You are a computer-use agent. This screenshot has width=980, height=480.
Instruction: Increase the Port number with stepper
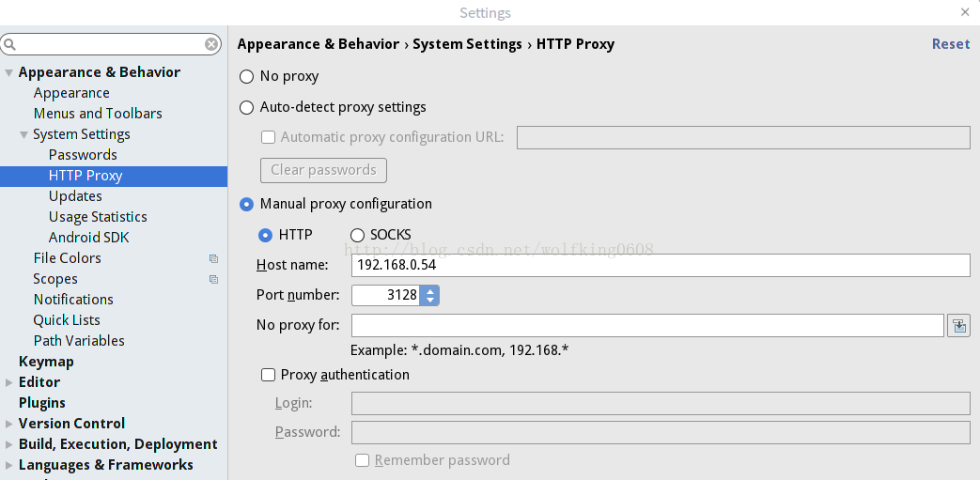(x=430, y=291)
